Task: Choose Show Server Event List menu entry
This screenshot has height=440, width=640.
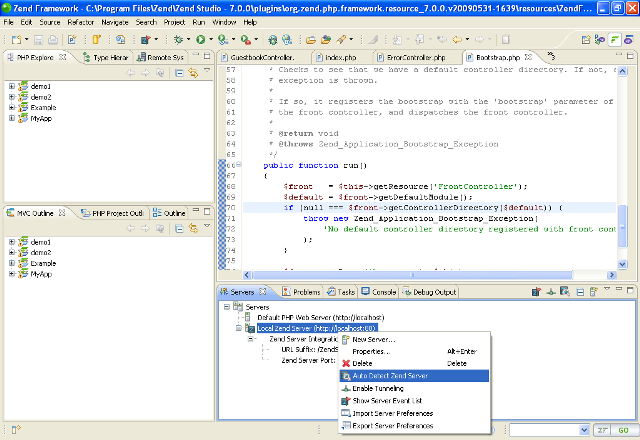Action: (x=414, y=400)
